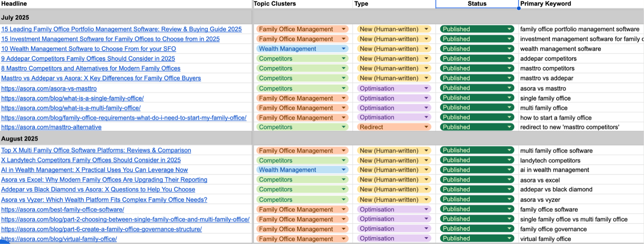This screenshot has width=644, height=244.
Task: Select keyword cell 'how to start a family office'
Action: click(x=581, y=118)
